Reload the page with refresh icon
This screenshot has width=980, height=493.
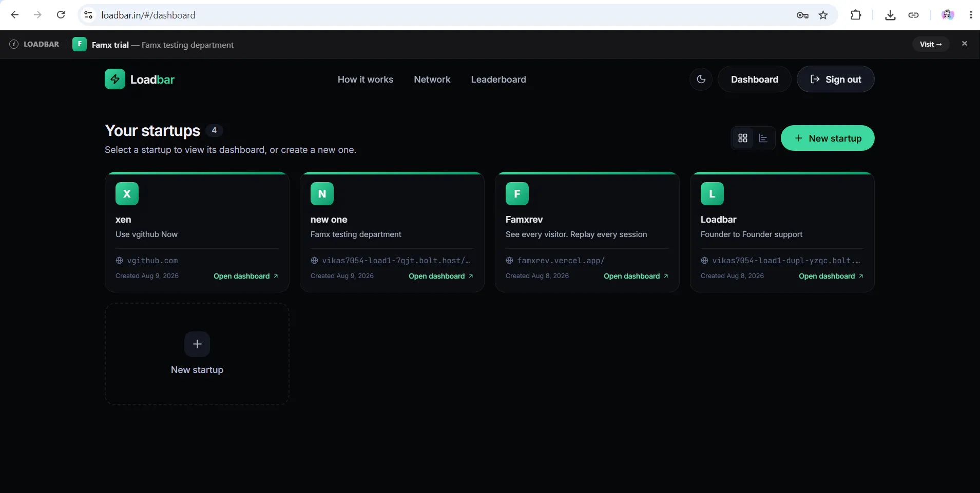[61, 15]
